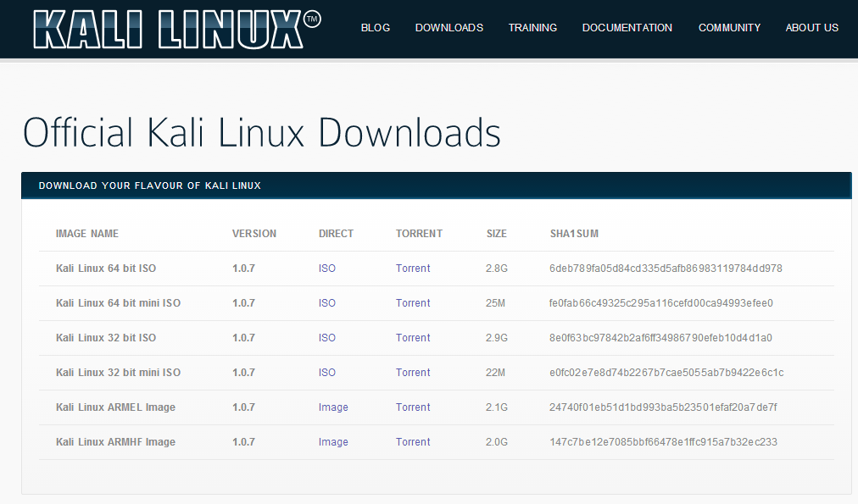
Task: Click the Download Your Flavour of Kali Linux banner
Action: (x=436, y=186)
